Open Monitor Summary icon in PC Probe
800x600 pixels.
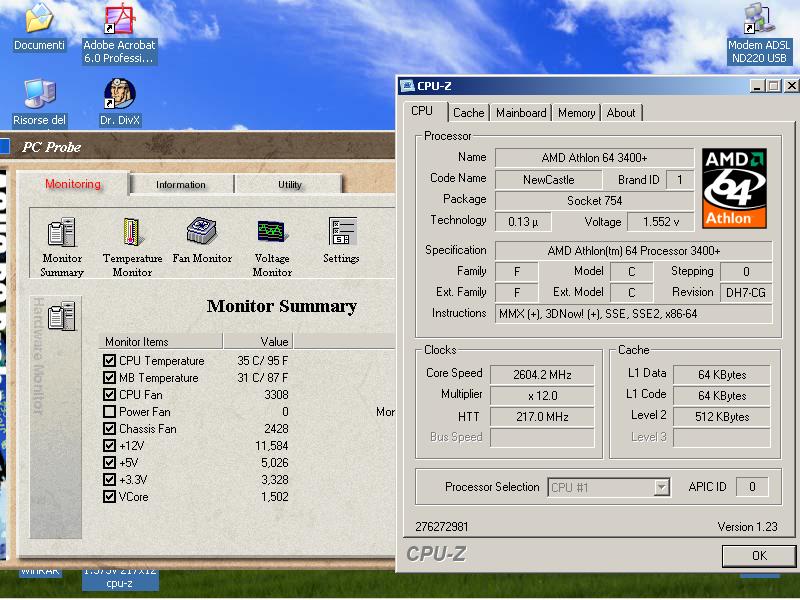tap(62, 232)
